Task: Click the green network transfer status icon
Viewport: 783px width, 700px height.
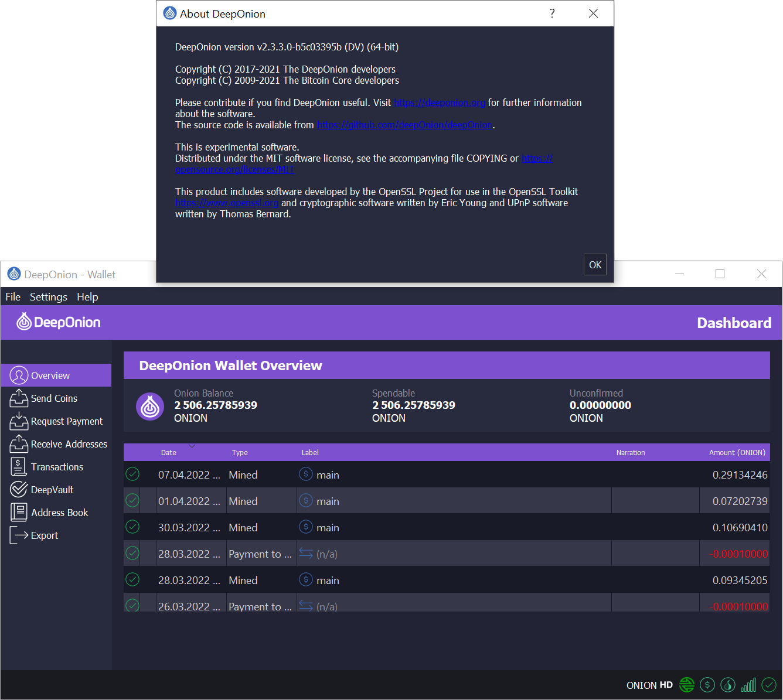Action: tap(687, 684)
